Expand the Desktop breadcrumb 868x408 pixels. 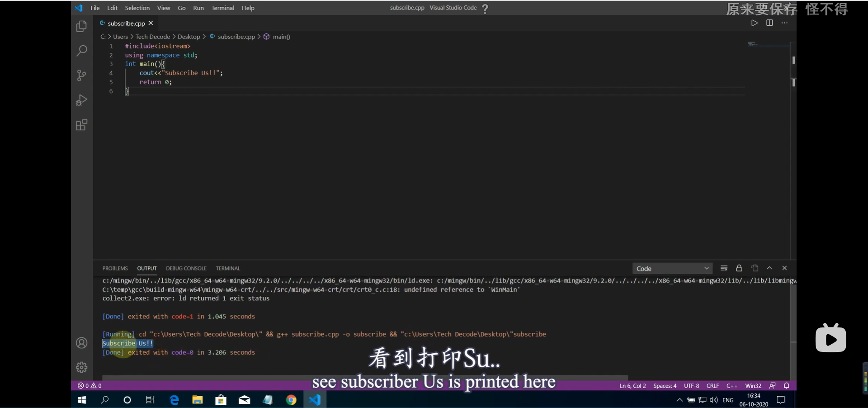(189, 37)
